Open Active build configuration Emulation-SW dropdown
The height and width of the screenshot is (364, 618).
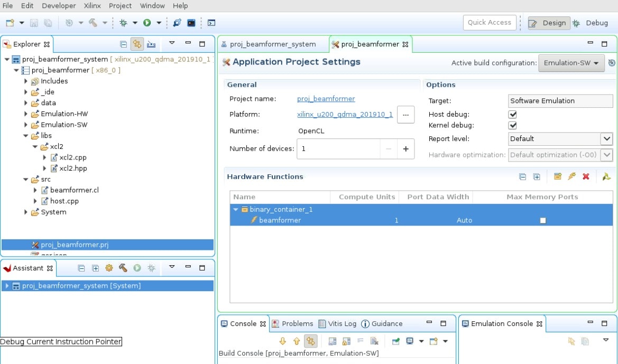(x=571, y=63)
